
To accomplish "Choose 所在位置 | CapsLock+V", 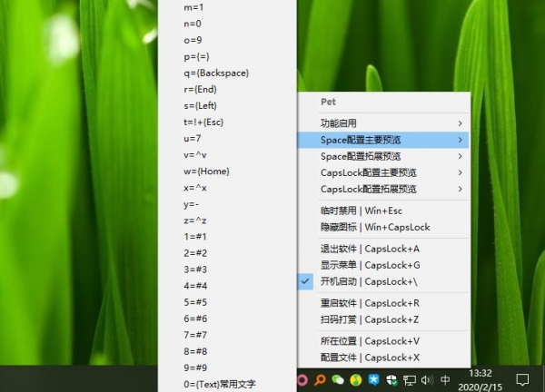I will [383, 341].
